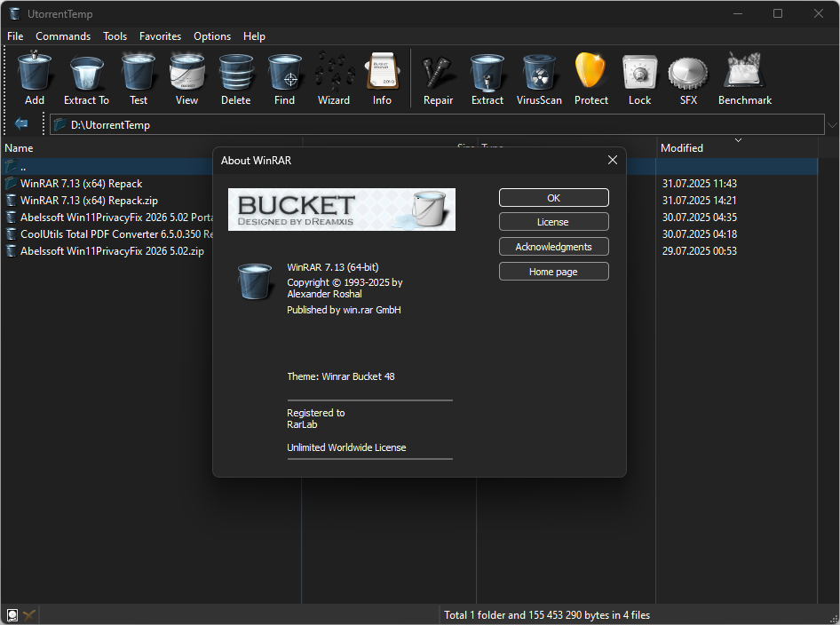The height and width of the screenshot is (625, 840).
Task: Click the Delete toolbar icon
Action: click(235, 79)
